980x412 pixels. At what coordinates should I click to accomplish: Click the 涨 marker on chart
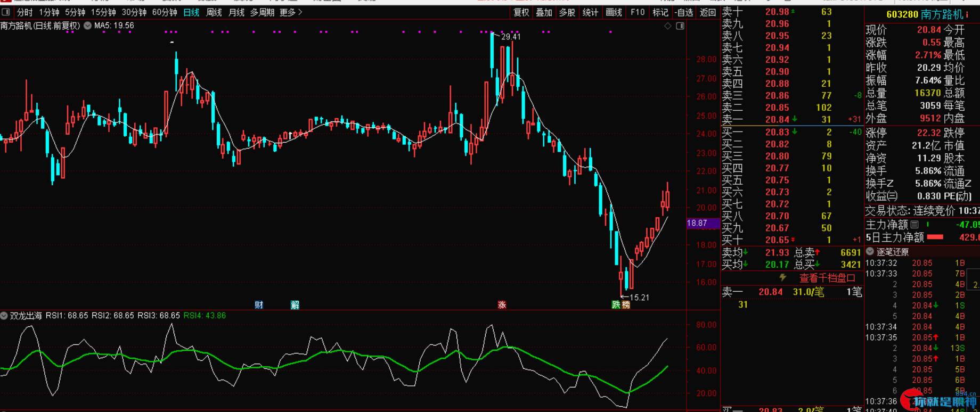[502, 305]
